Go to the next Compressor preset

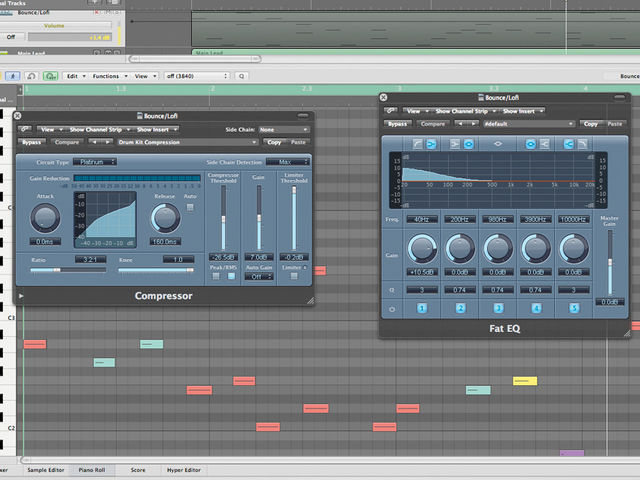point(107,142)
